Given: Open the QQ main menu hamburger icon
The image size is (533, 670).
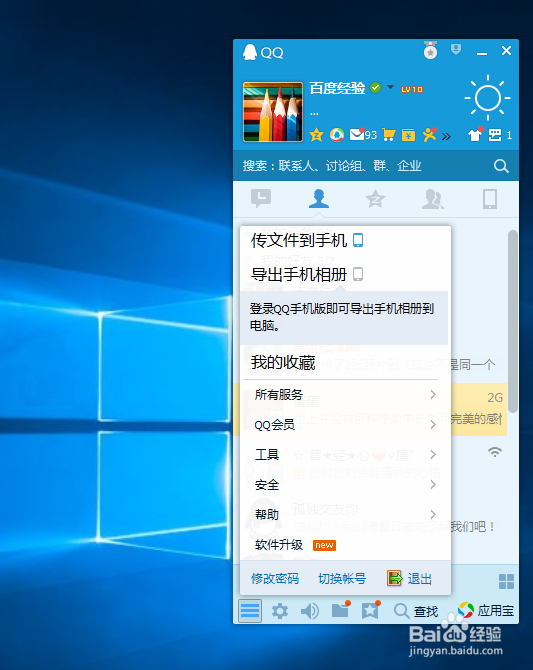Looking at the screenshot, I should tap(250, 611).
